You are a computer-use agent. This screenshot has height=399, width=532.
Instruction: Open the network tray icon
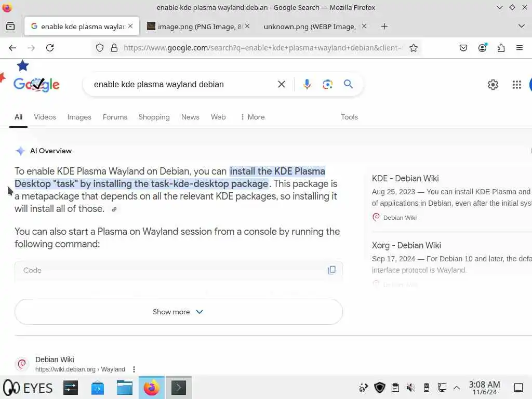tap(442, 388)
